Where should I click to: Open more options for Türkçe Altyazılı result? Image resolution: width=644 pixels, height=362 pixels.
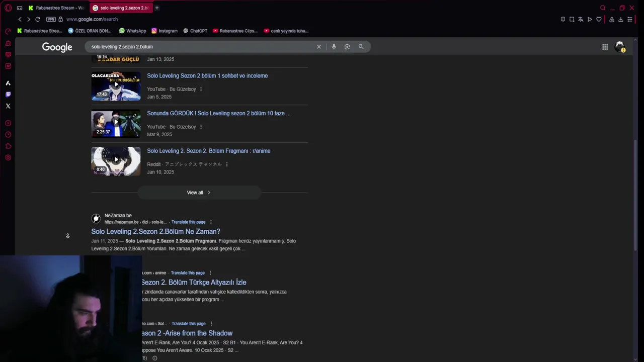point(210,273)
